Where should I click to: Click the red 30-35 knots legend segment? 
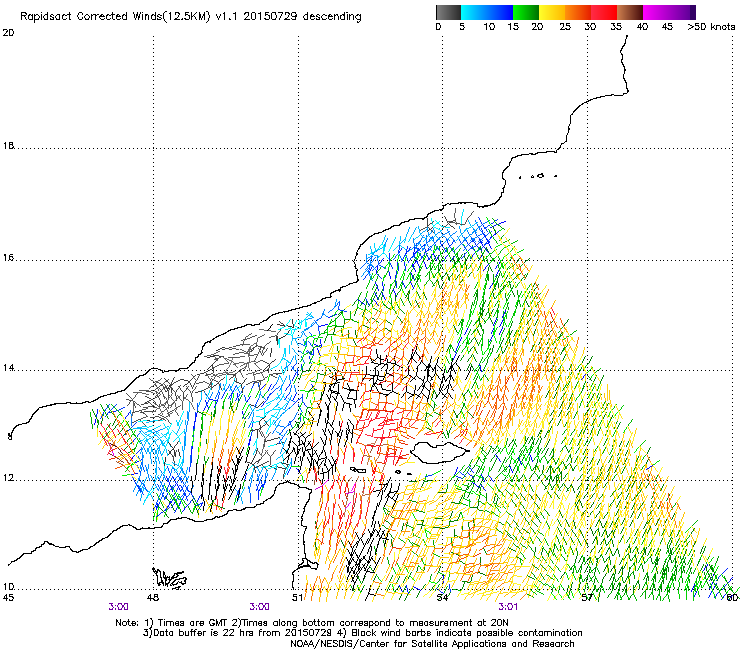pyautogui.click(x=604, y=12)
